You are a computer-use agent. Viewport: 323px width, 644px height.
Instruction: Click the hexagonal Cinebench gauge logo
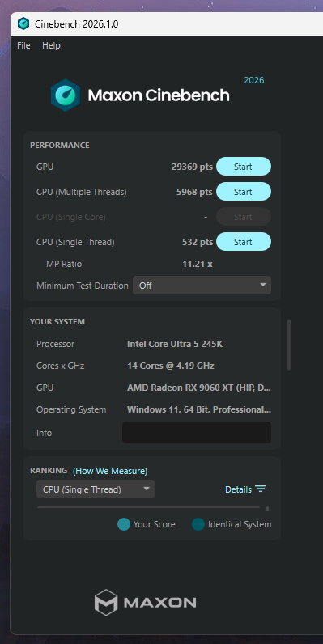pos(65,95)
